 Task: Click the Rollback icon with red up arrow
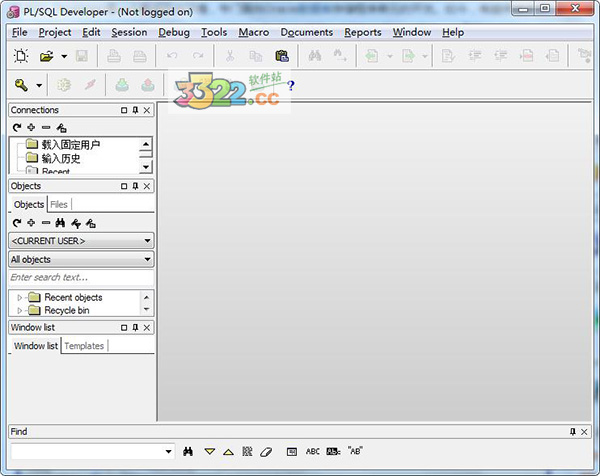click(148, 85)
